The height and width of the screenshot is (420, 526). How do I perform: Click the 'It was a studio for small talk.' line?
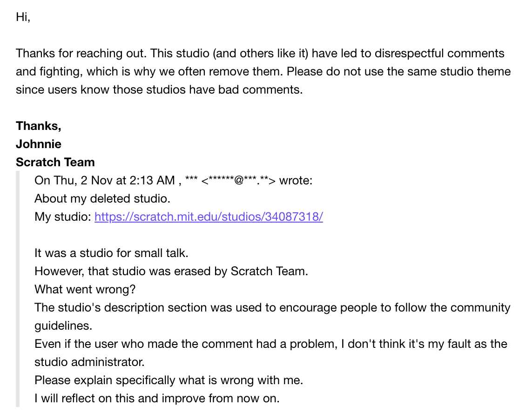click(x=111, y=253)
